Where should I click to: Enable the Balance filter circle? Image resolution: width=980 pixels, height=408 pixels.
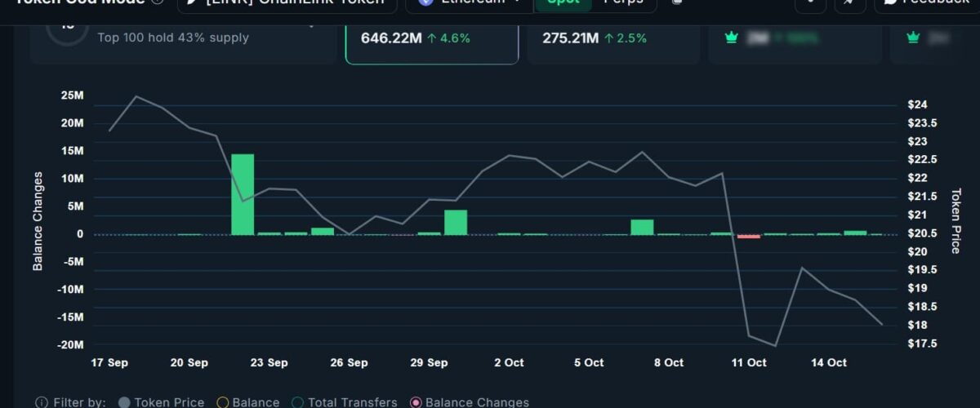222,402
